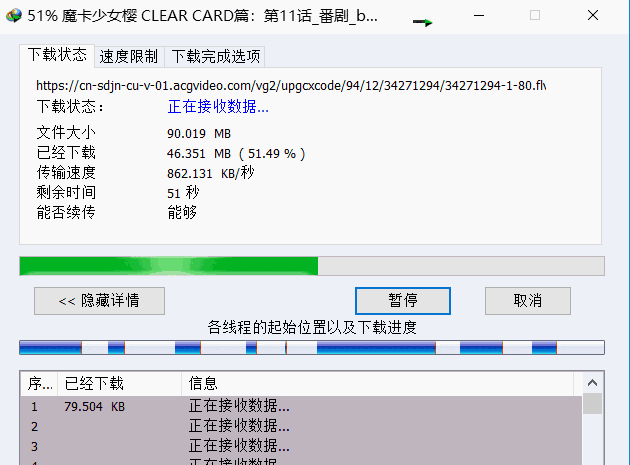Image resolution: width=630 pixels, height=465 pixels.
Task: Close the download progress window
Action: point(593,16)
